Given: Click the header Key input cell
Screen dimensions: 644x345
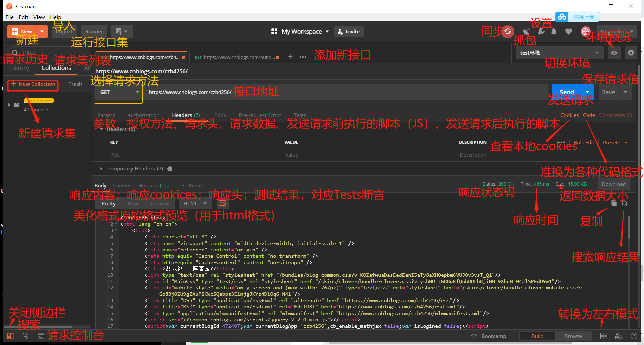Looking at the screenshot, I should tap(195, 155).
